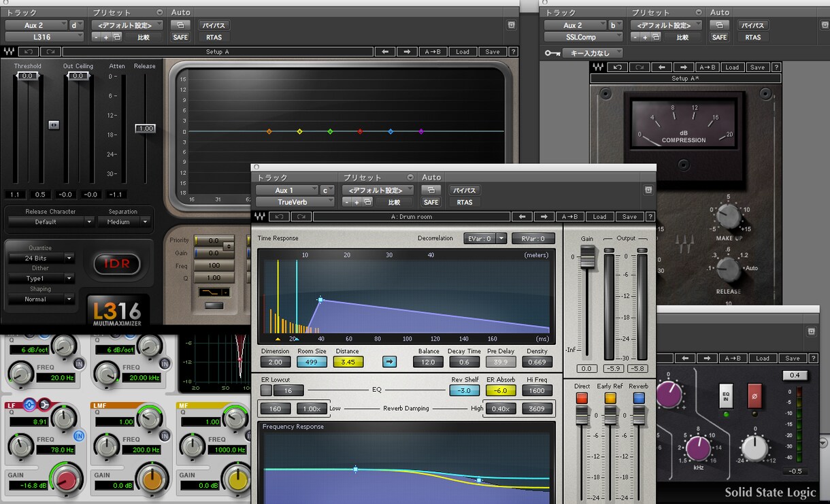The width and height of the screenshot is (830, 504).
Task: Open the SSLComp plugin selector menu
Action: (x=583, y=37)
